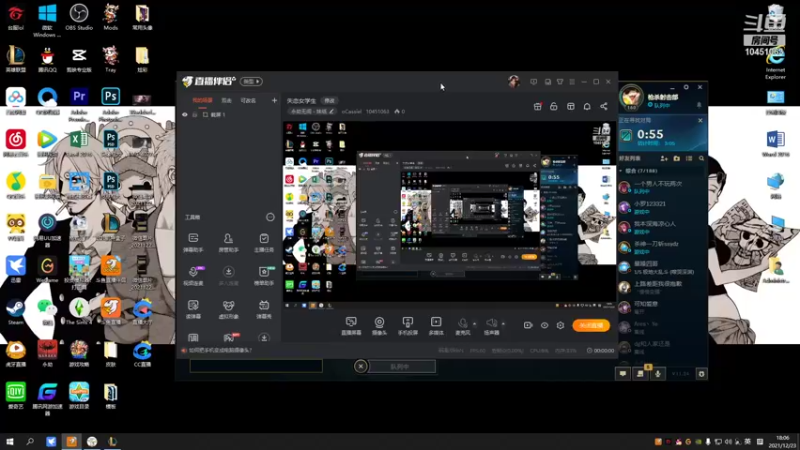This screenshot has width=800, height=450.
Task: Open the live companion settings gear
Action: (560, 325)
